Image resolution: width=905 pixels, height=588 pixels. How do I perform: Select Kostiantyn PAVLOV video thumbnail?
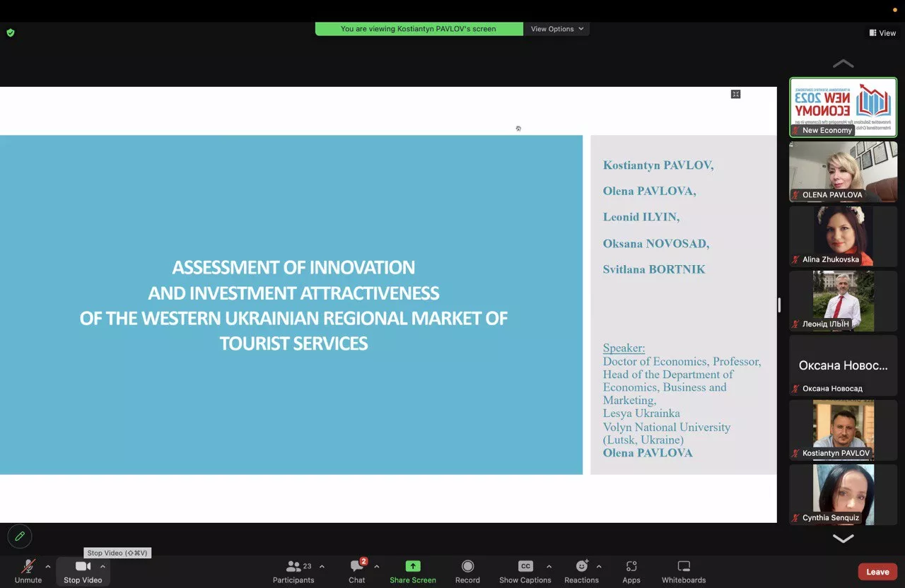point(843,430)
